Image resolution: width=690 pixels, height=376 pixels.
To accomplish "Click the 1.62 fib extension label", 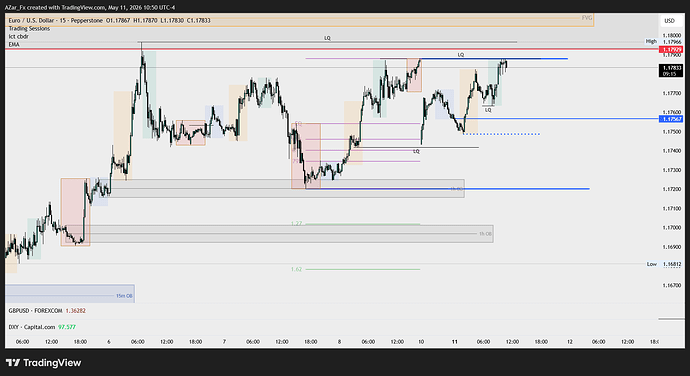I will [x=296, y=269].
